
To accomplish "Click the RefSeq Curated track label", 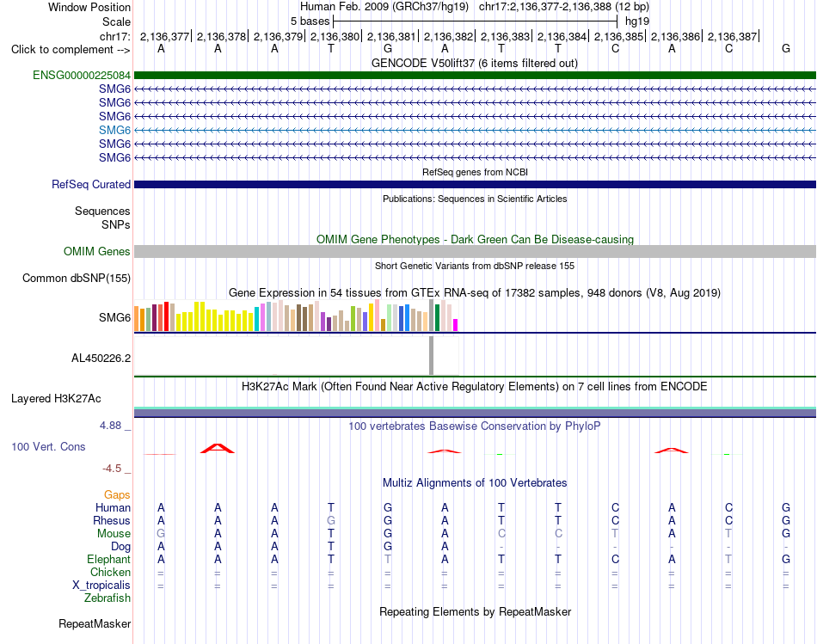I will pos(91,185).
